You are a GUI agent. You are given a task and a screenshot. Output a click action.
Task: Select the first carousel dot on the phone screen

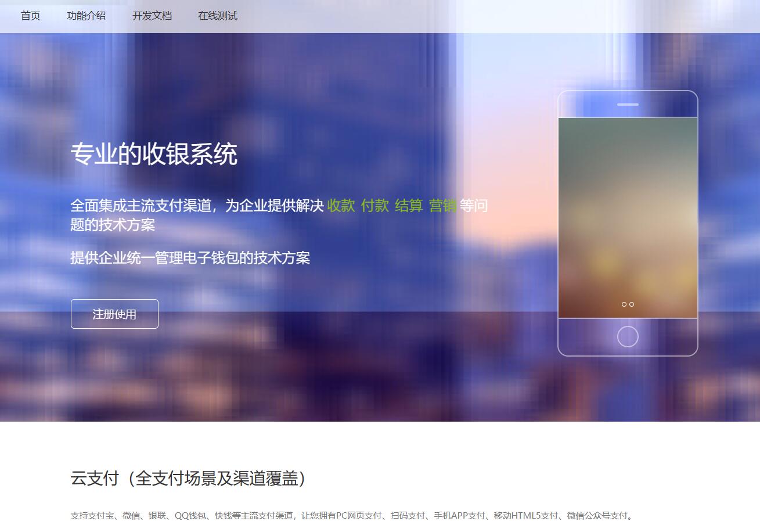624,304
